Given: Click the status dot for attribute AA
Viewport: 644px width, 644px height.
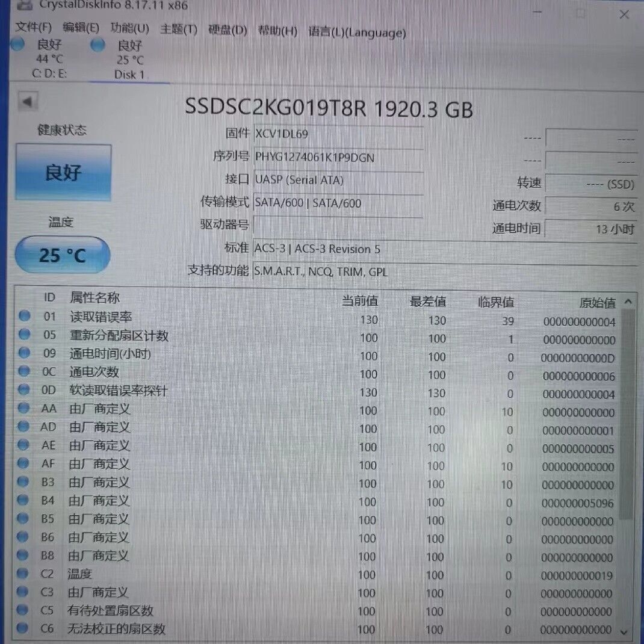Looking at the screenshot, I should tap(24, 407).
